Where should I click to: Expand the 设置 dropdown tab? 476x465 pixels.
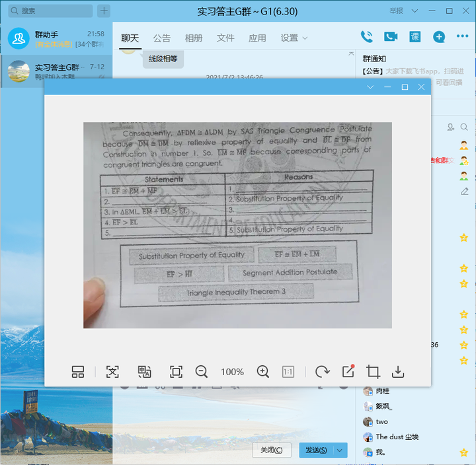[x=294, y=38]
